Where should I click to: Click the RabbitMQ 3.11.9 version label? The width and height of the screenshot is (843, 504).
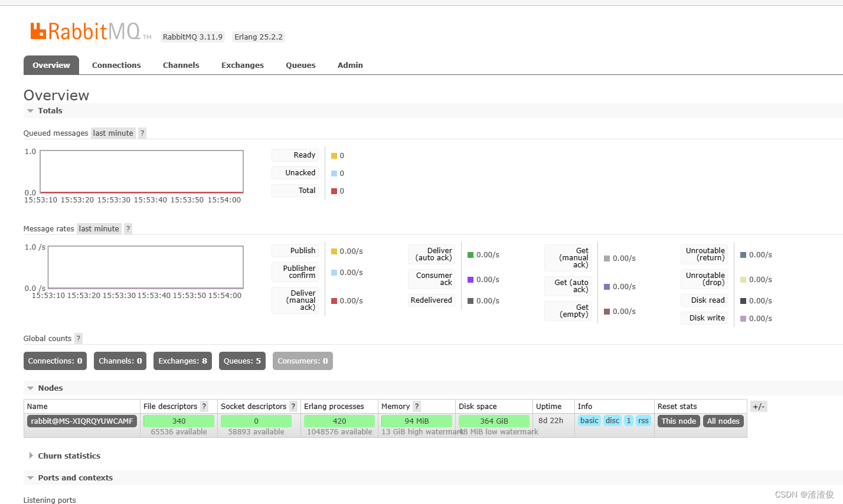tap(192, 37)
